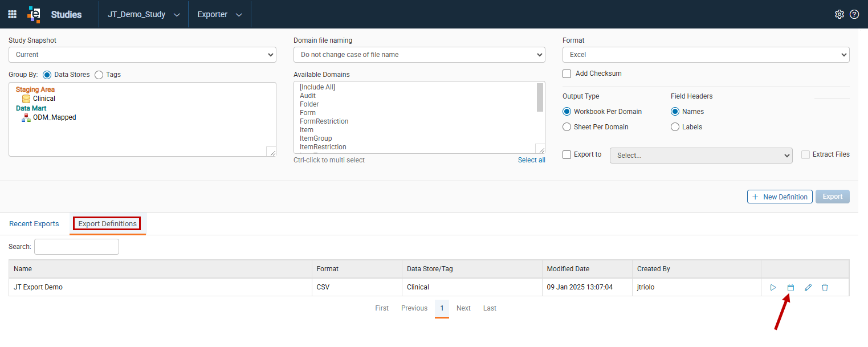Click data stores box resize handle
Screen dimensions: 868x347
coord(271,151)
